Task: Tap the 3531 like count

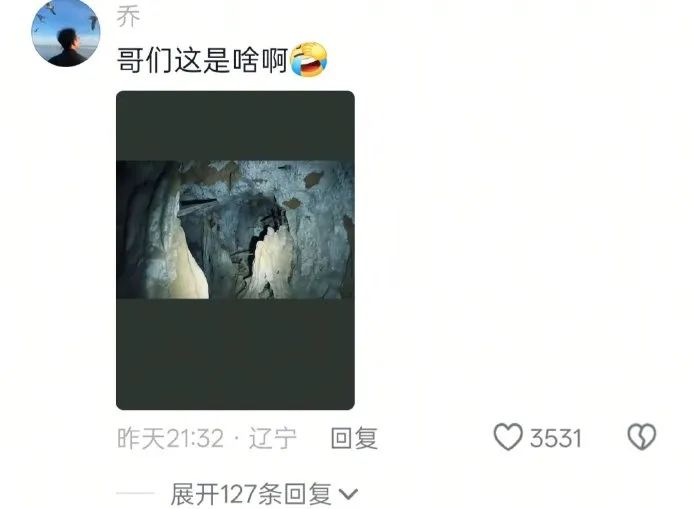Action: coord(556,439)
